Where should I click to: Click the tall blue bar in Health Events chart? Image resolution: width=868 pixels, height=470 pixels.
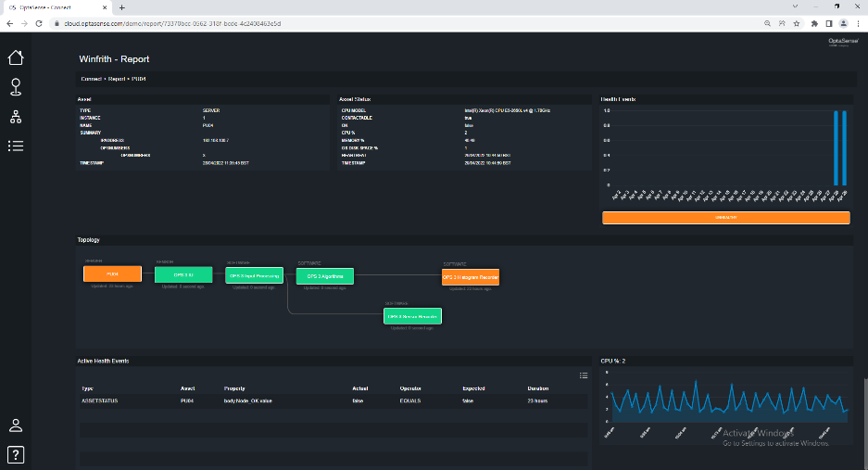[837, 148]
